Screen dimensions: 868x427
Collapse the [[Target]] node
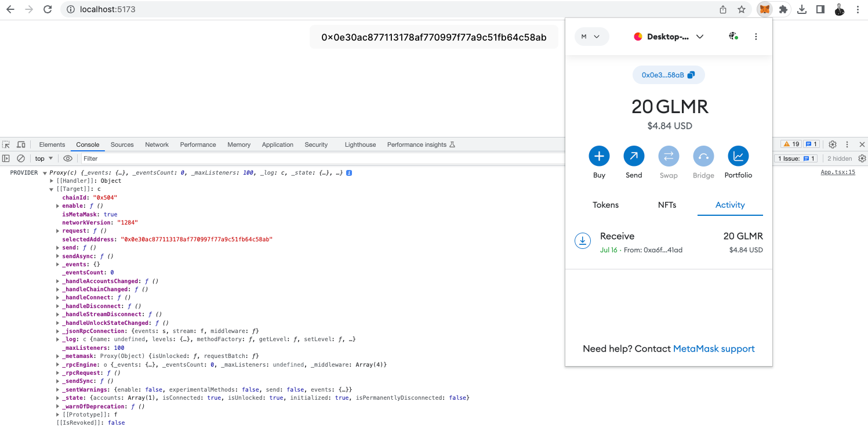point(53,189)
